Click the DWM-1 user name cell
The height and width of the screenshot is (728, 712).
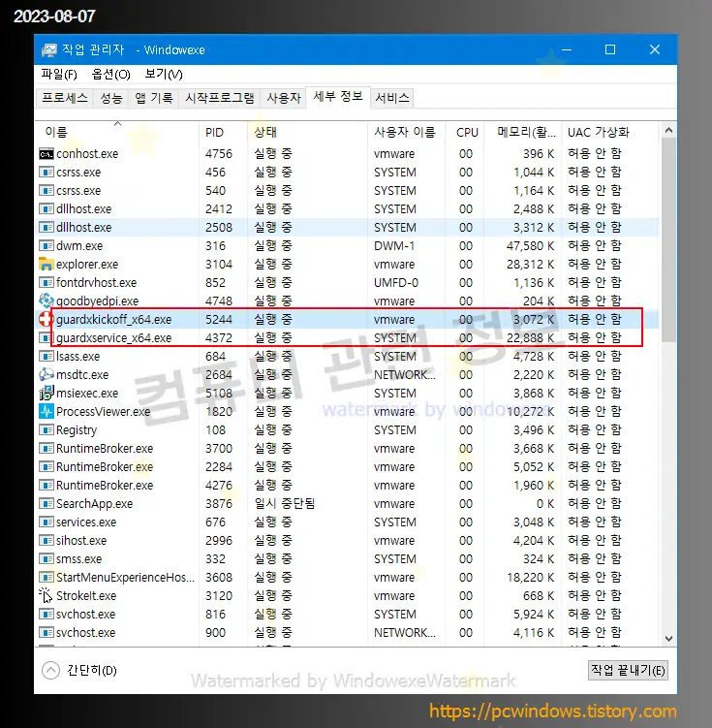394,245
